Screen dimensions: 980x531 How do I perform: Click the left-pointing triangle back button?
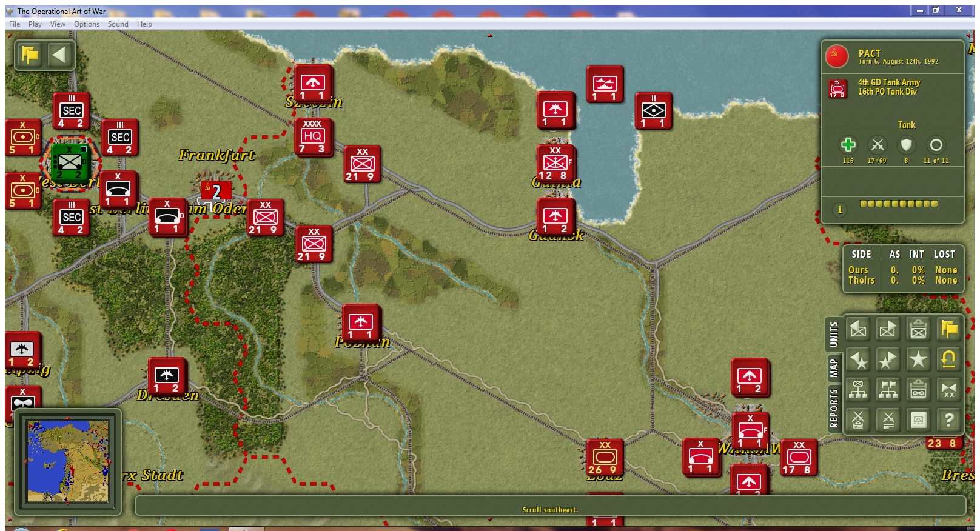[59, 55]
